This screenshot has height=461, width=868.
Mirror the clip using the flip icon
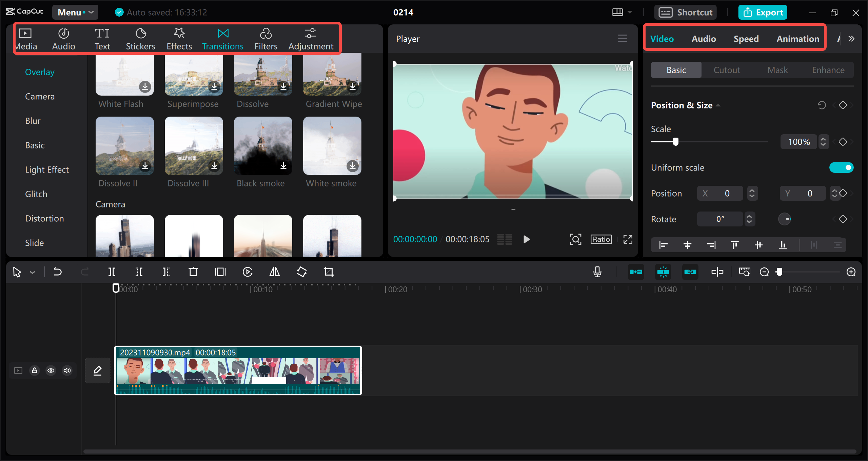coord(274,272)
